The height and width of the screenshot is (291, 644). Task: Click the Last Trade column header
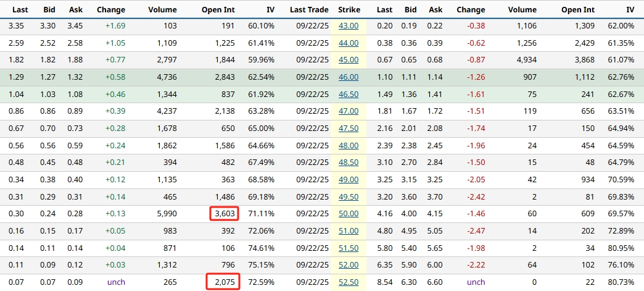(x=309, y=10)
